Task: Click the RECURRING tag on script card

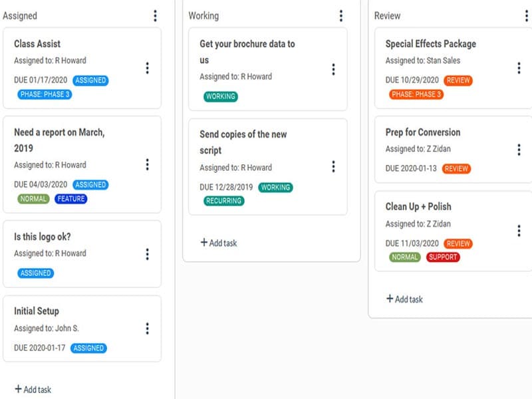Action: coord(224,201)
